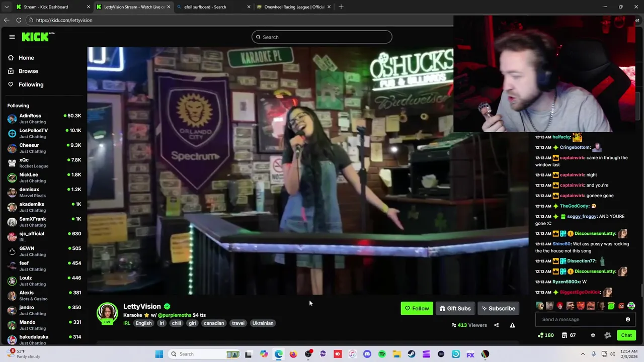Open Spotify from the taskbar
644x362 pixels.
[382, 354]
